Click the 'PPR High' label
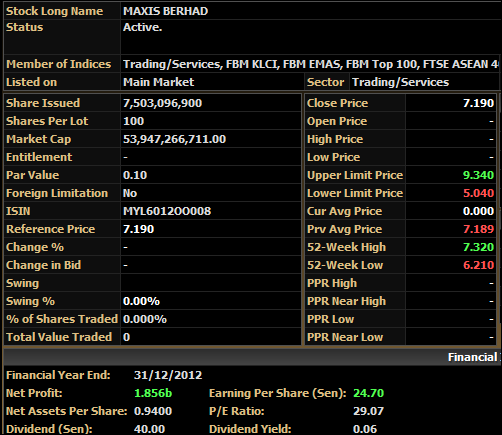This screenshot has height=435, width=502. (332, 283)
